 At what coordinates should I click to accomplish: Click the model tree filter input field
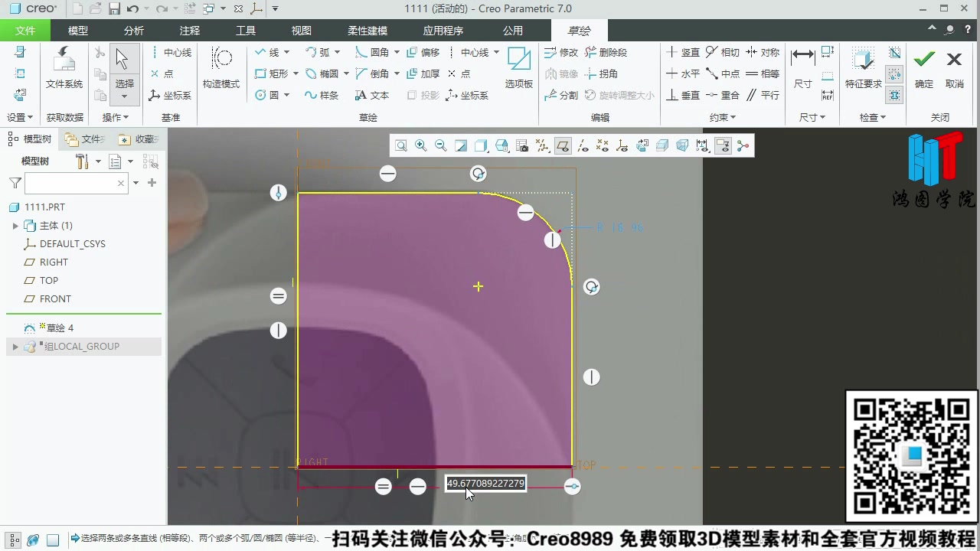point(76,183)
